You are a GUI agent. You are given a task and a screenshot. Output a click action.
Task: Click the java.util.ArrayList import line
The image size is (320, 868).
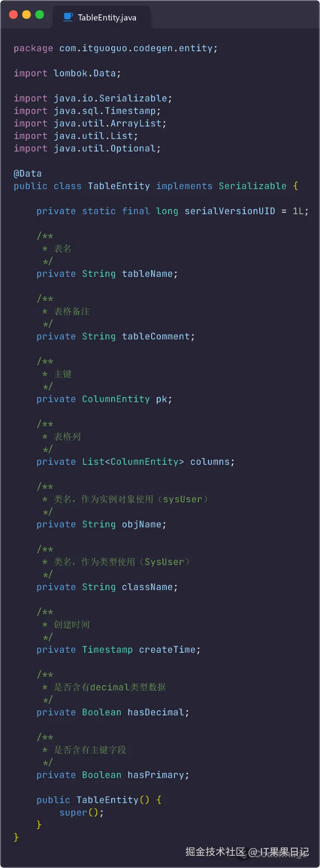click(109, 124)
